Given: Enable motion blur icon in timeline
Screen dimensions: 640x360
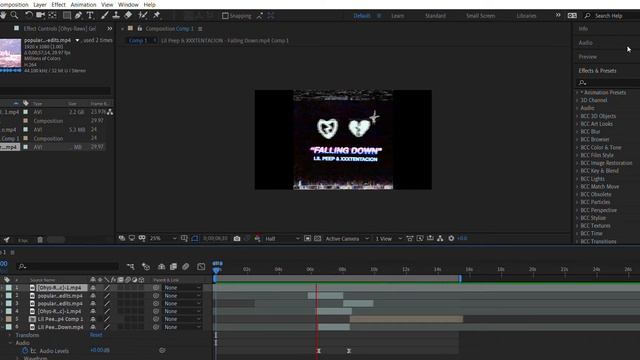Looking at the screenshot, I should [x=186, y=267].
